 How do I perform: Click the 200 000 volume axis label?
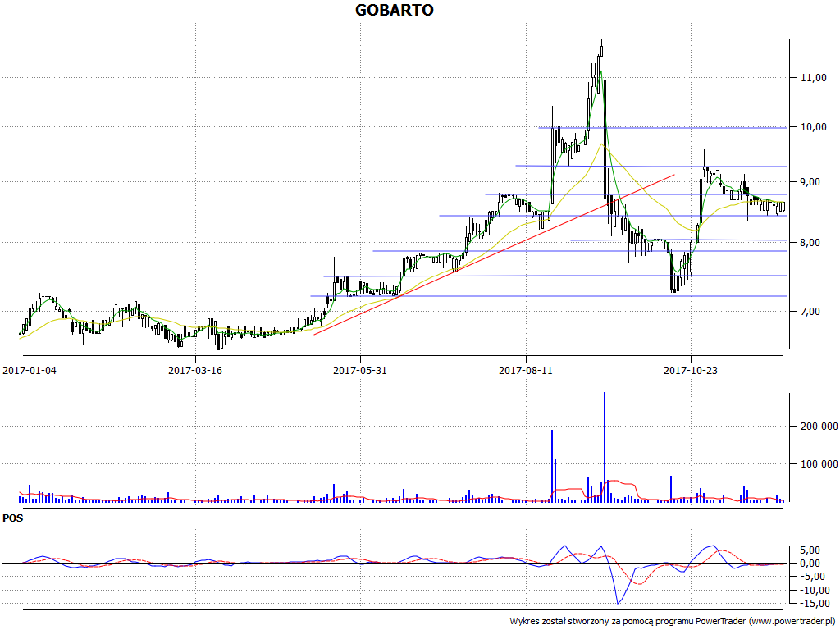coord(819,427)
